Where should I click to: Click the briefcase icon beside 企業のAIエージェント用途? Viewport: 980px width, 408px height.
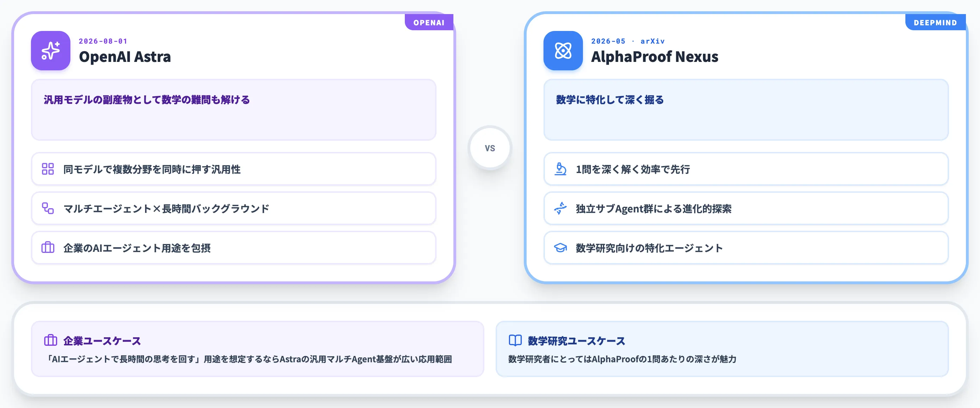pyautogui.click(x=48, y=248)
